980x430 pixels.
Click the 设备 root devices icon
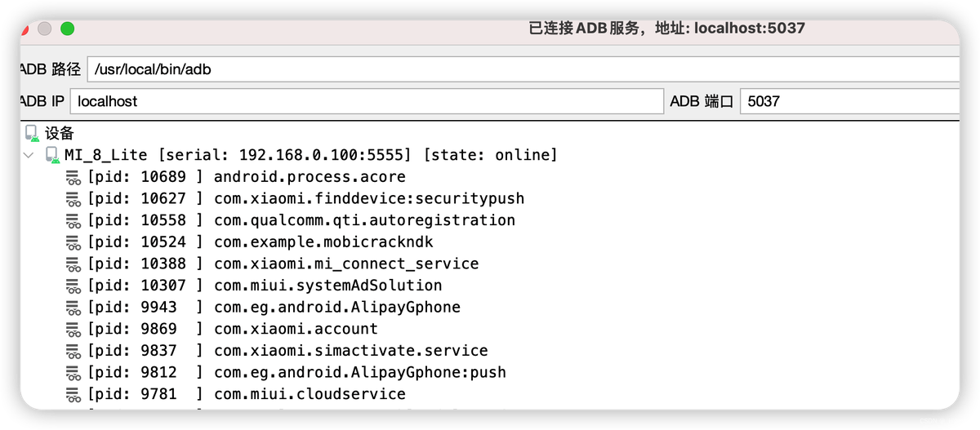[32, 133]
